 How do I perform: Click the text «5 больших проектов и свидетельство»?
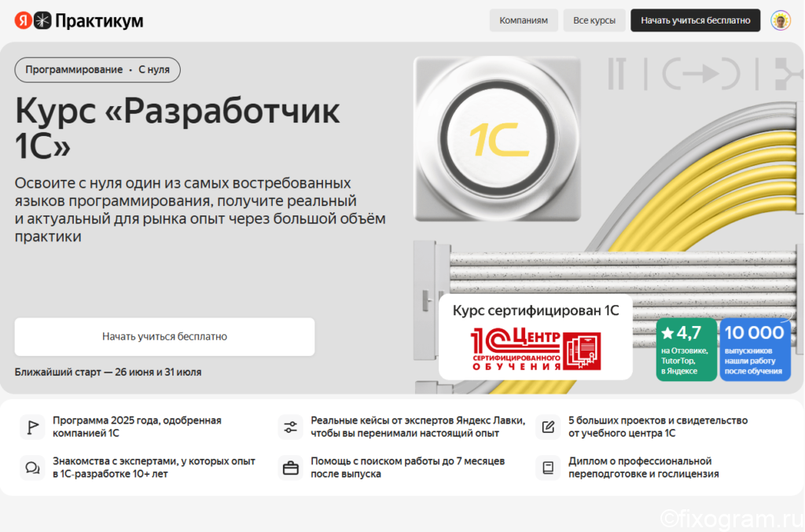click(x=658, y=420)
